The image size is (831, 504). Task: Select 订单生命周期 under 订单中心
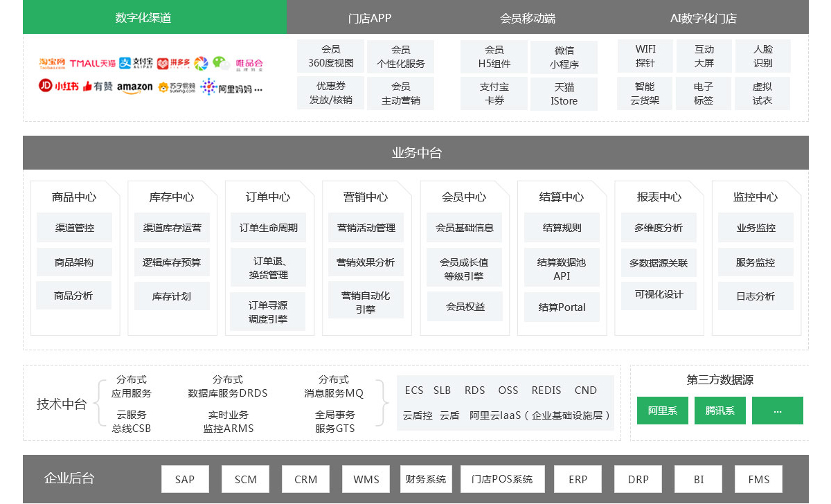(268, 228)
